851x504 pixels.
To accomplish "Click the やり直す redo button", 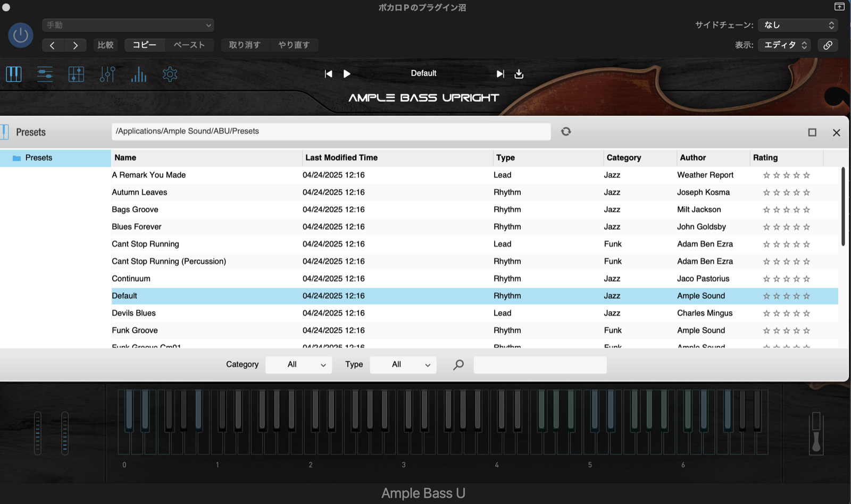I will [x=294, y=45].
